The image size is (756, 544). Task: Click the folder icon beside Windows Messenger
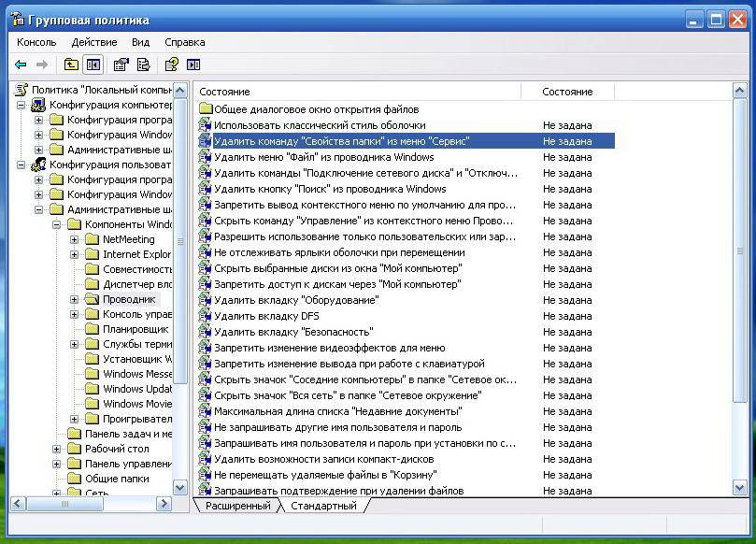tap(92, 374)
